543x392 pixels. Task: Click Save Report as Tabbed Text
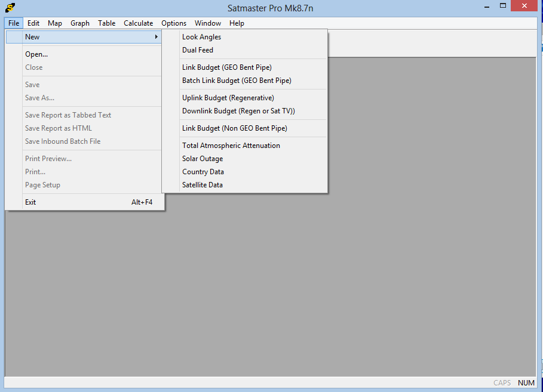click(x=84, y=115)
